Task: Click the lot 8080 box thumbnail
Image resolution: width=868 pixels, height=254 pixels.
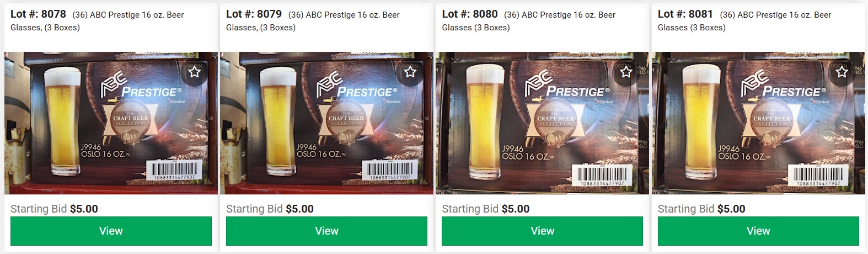Action: pyautogui.click(x=542, y=123)
